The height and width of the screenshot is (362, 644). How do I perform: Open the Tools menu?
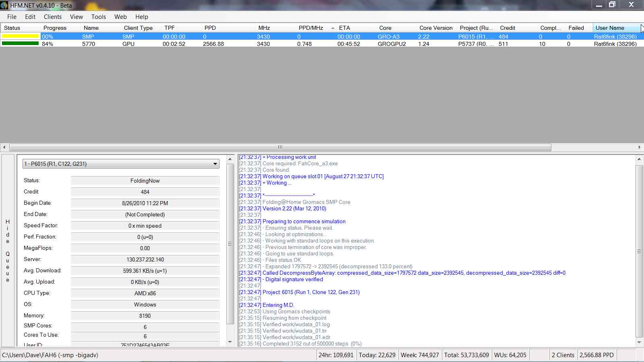pos(98,17)
